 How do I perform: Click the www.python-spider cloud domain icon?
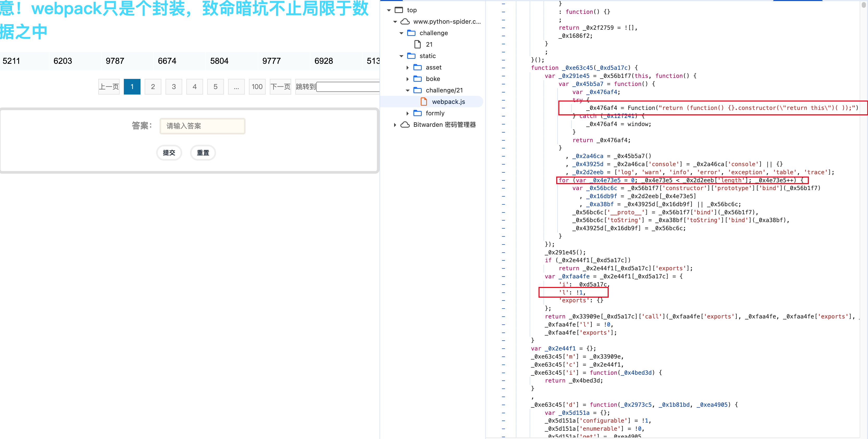405,22
